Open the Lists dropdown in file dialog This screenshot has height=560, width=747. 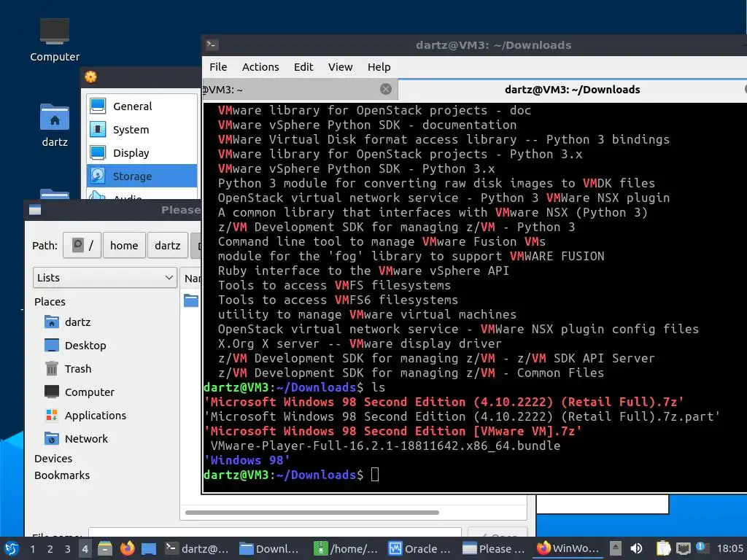[105, 278]
